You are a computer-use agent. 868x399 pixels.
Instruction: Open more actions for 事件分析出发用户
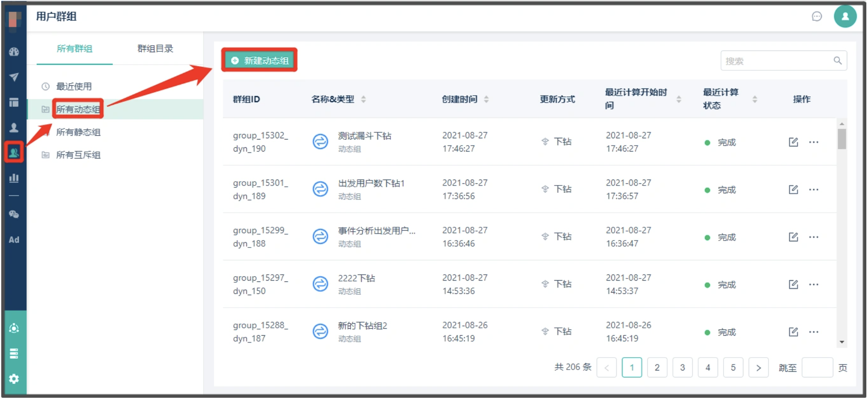814,237
